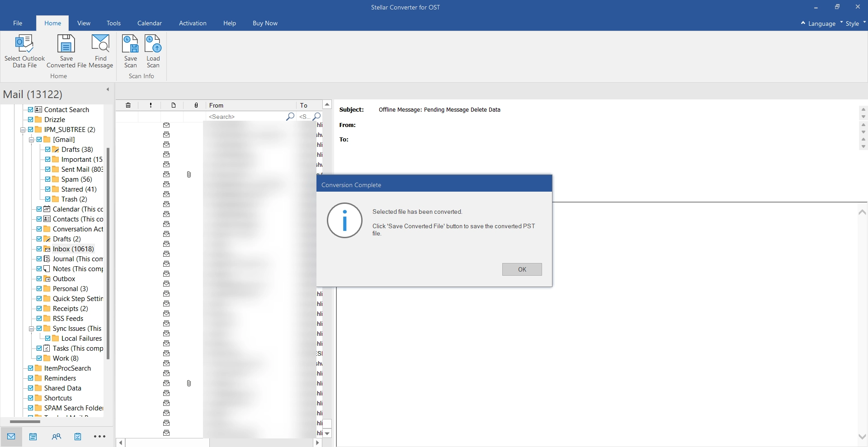Viewport: 868px width, 447px height.
Task: Click the Buy Now tab
Action: tap(265, 23)
